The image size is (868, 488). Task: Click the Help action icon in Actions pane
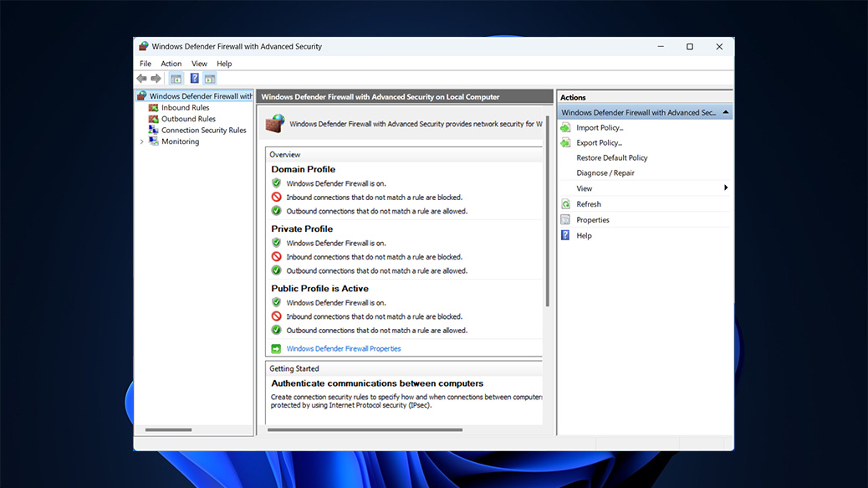pos(565,235)
